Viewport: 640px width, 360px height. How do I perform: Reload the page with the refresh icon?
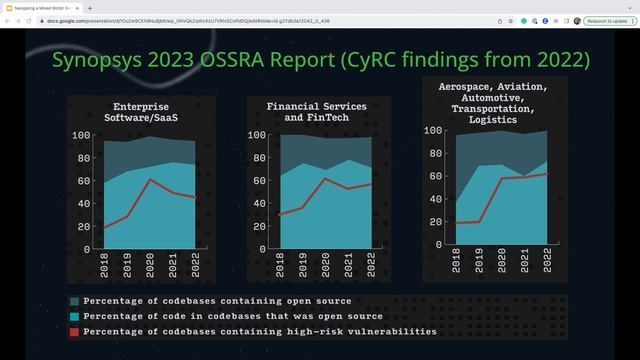(x=29, y=21)
